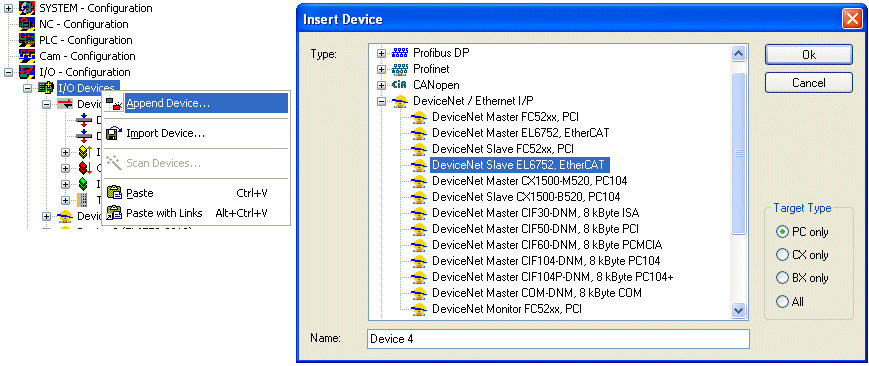The width and height of the screenshot is (869, 366).
Task: Click icon beside DeviceNet Monitor FC52xx, PCI
Action: coord(420,309)
